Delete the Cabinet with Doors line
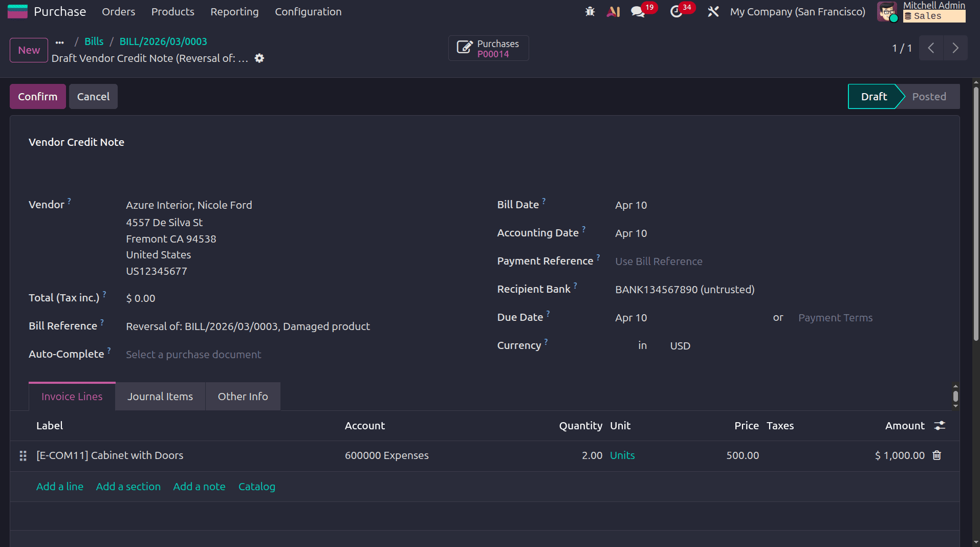The image size is (980, 547). point(936,455)
